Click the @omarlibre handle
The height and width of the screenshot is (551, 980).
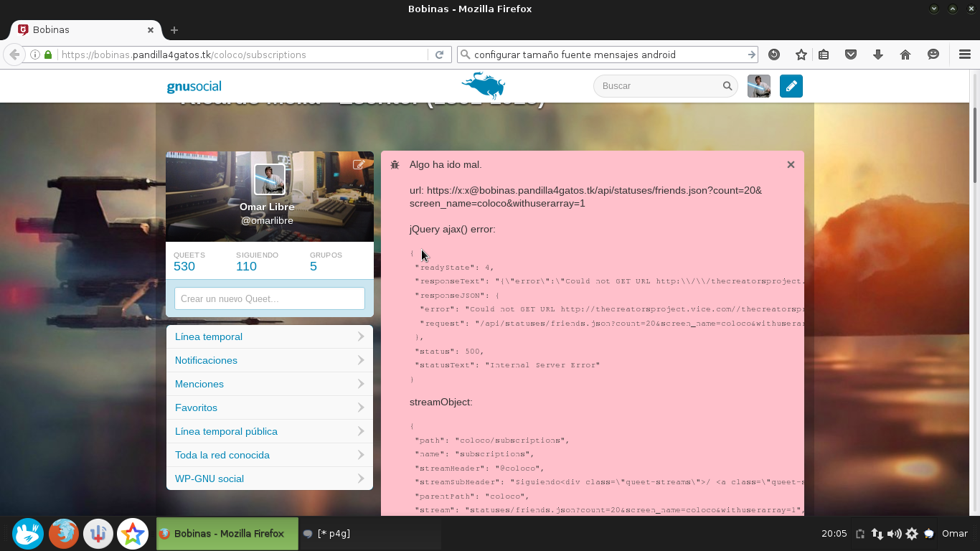(x=267, y=220)
